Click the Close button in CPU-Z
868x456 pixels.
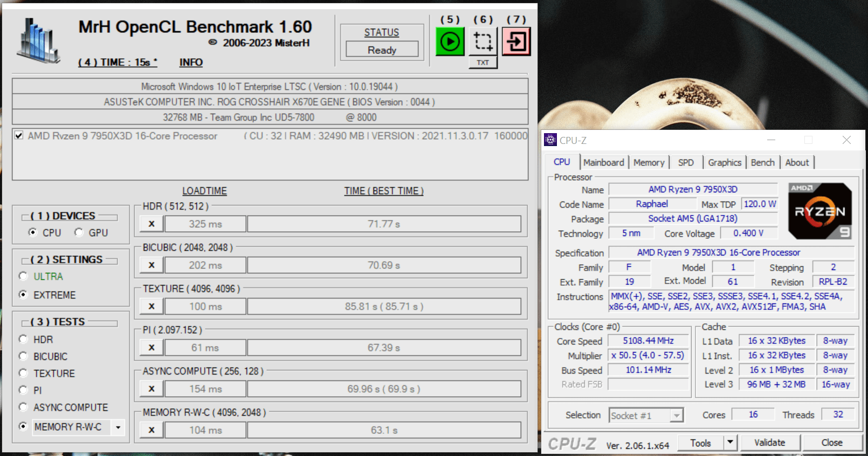tap(832, 443)
